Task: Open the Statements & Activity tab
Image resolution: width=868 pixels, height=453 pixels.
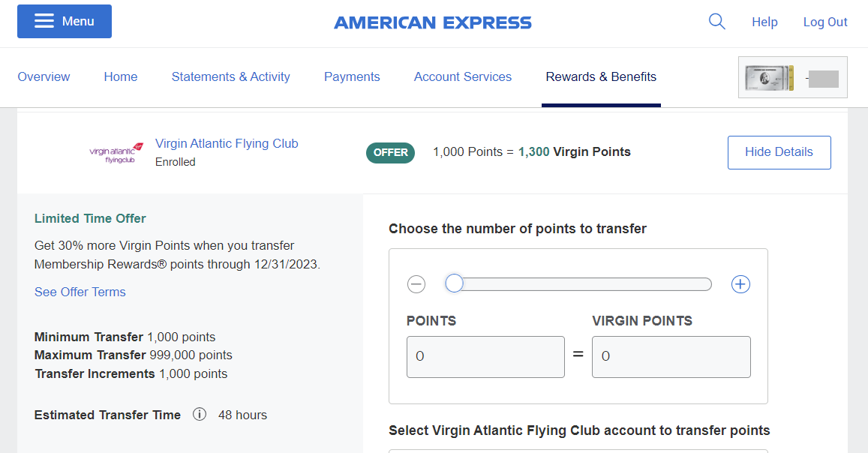Action: (231, 77)
